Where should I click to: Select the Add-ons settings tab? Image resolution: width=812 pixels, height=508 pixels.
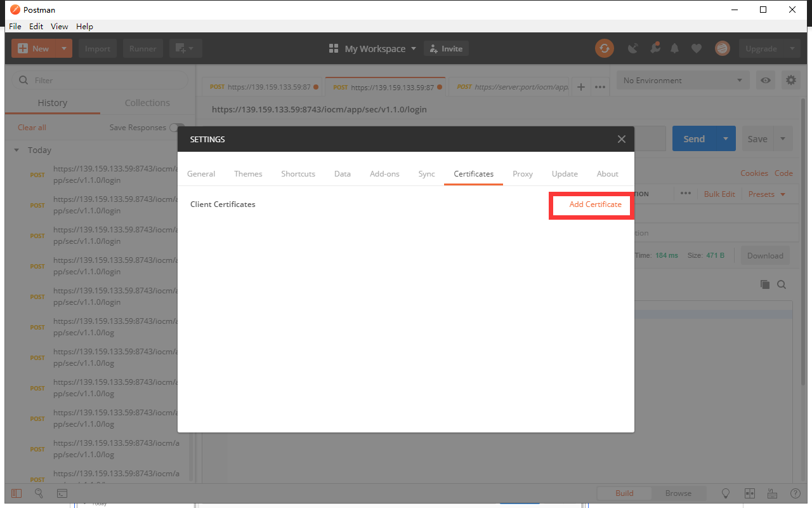point(384,173)
